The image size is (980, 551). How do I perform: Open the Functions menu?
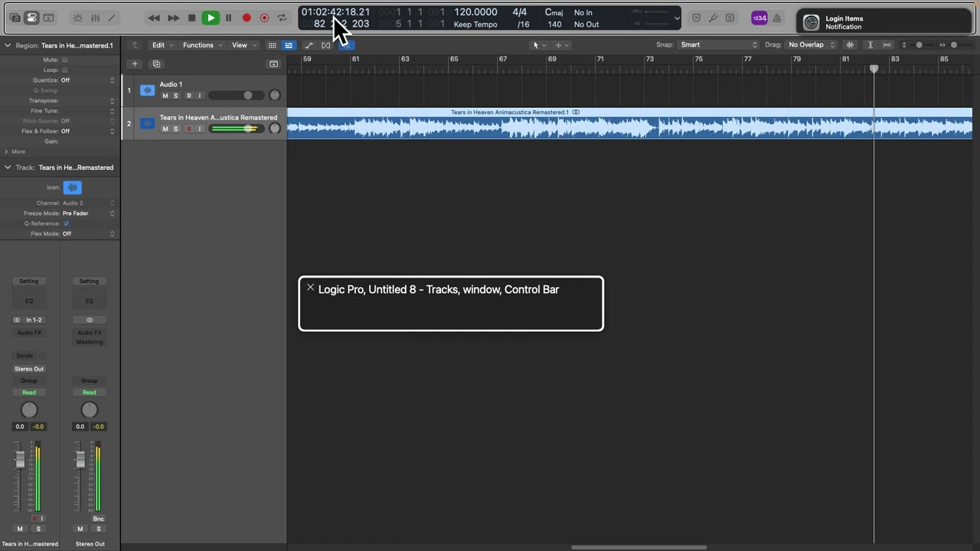[202, 45]
